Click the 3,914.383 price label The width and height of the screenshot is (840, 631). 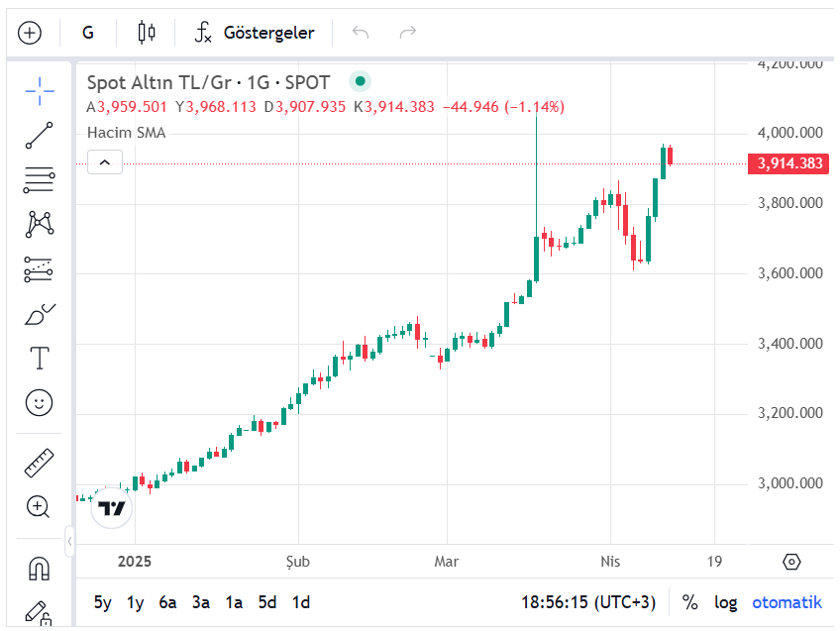tap(787, 163)
